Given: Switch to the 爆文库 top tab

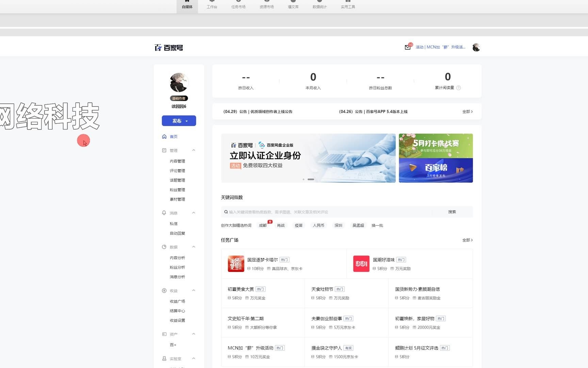Looking at the screenshot, I should 293,5.
